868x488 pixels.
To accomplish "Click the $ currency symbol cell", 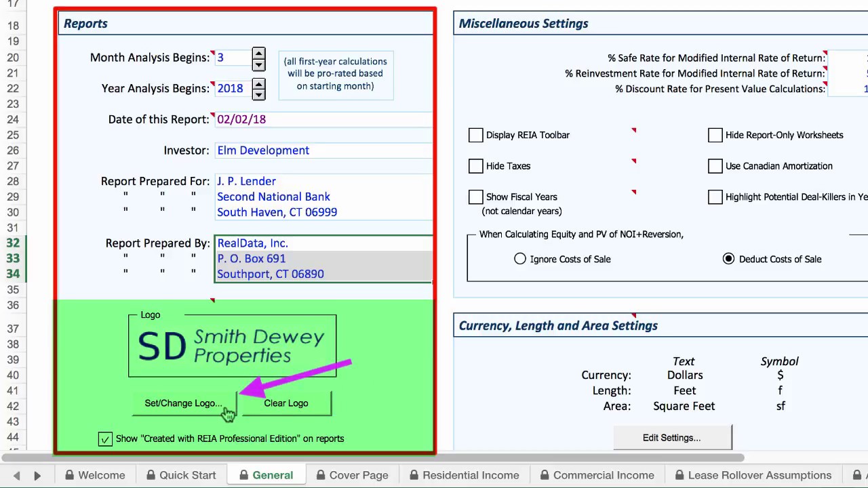I will [x=780, y=375].
